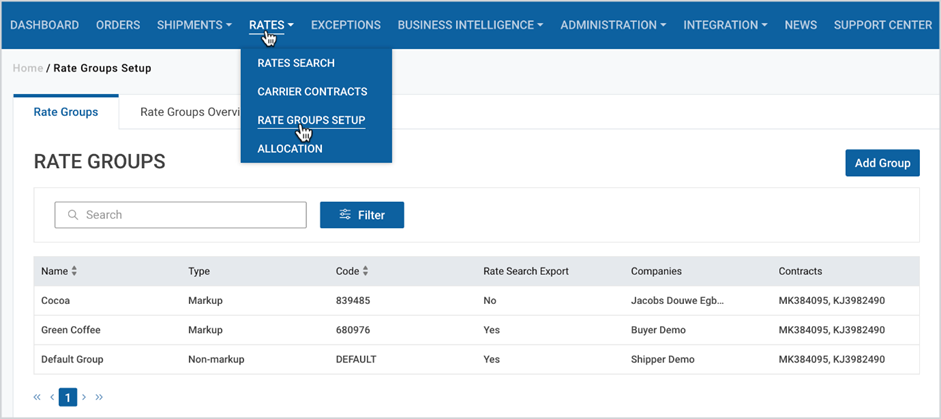Expand the Business Intelligence menu
The image size is (941, 419).
[x=470, y=25]
